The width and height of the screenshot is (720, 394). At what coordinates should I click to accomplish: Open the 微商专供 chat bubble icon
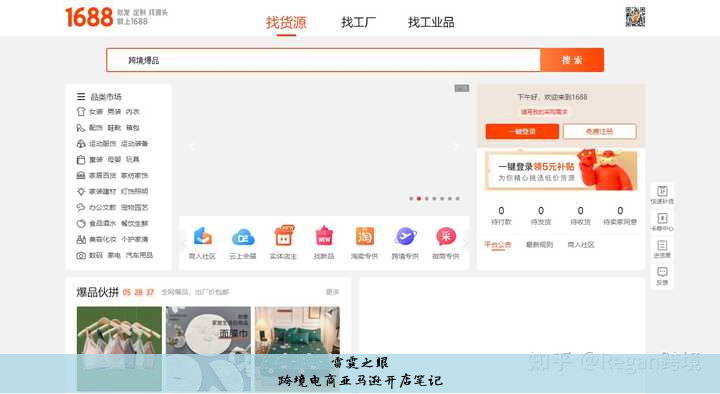click(446, 236)
